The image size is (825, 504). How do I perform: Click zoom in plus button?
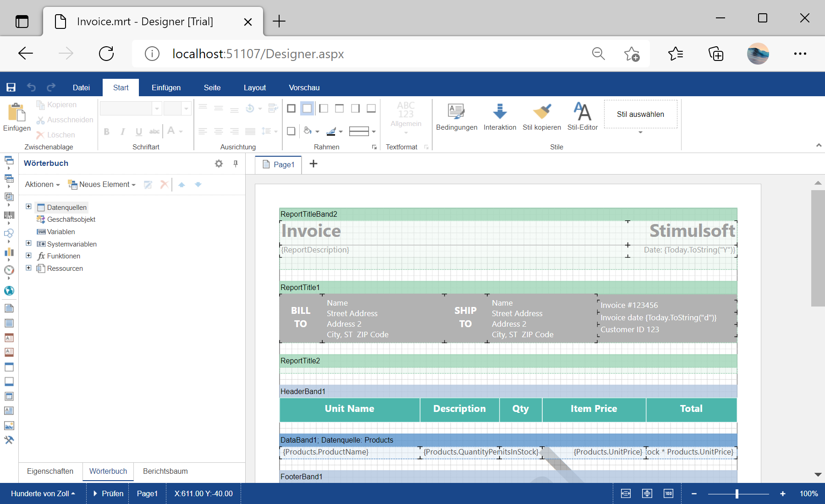click(783, 493)
